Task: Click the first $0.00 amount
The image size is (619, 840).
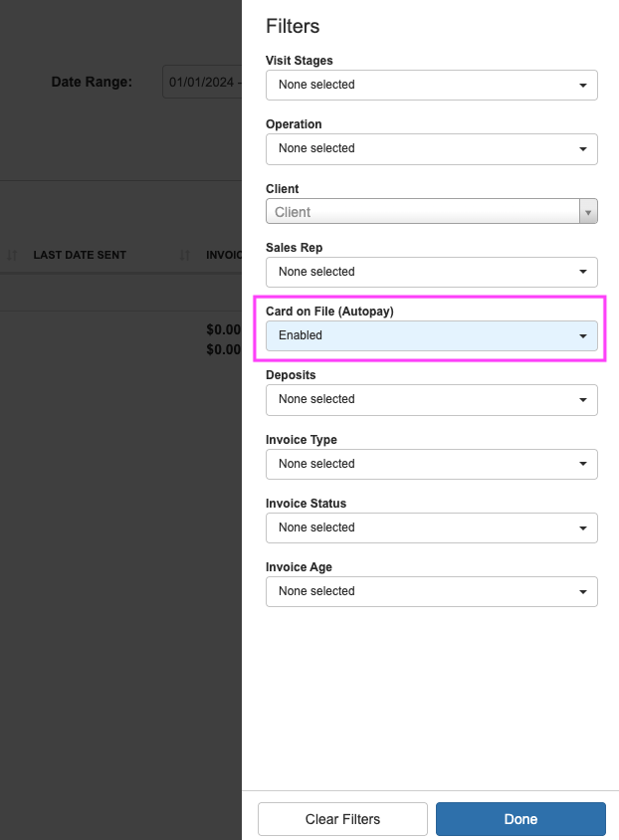Action: [x=224, y=329]
